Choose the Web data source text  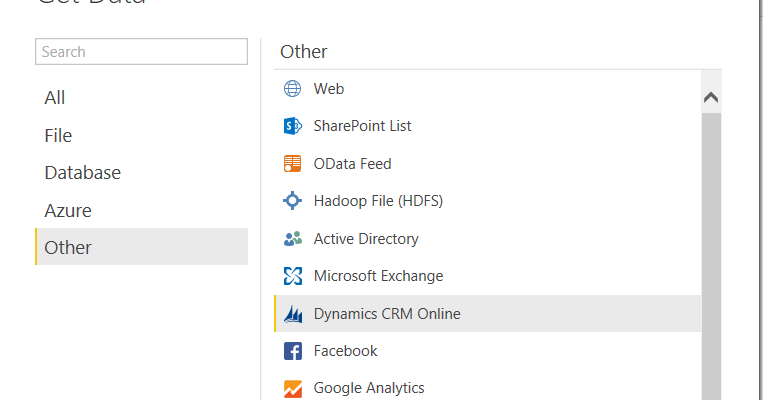click(329, 89)
